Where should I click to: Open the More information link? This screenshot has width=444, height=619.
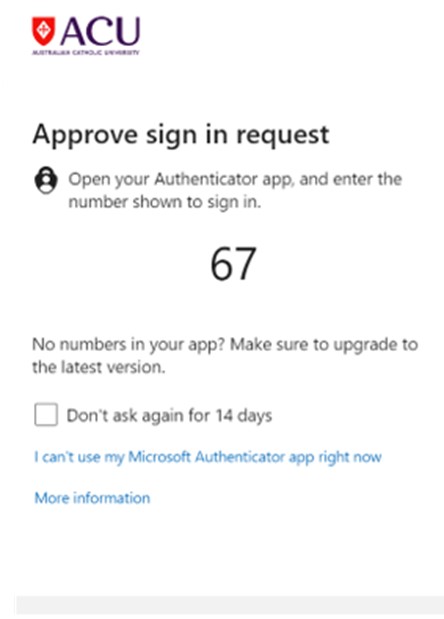(92, 498)
